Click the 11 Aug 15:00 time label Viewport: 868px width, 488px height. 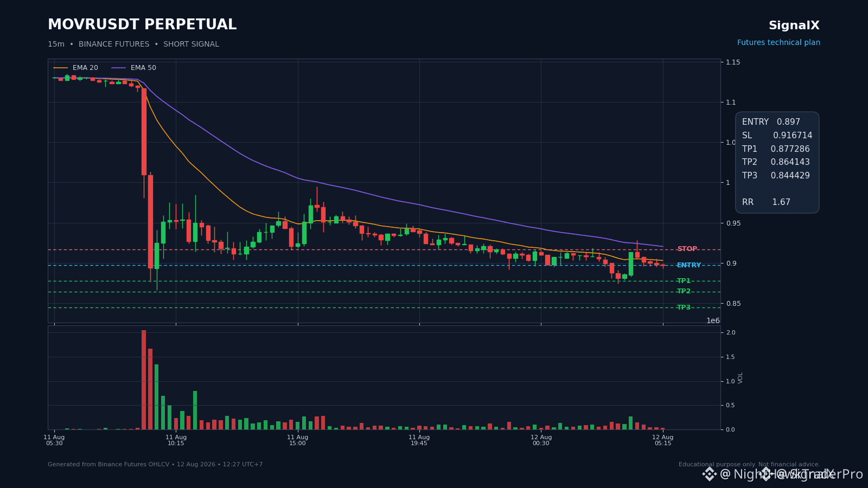click(297, 440)
